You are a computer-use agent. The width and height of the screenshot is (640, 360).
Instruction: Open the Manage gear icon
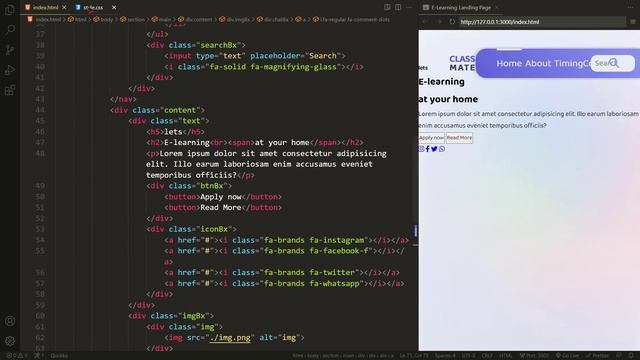coord(10,341)
